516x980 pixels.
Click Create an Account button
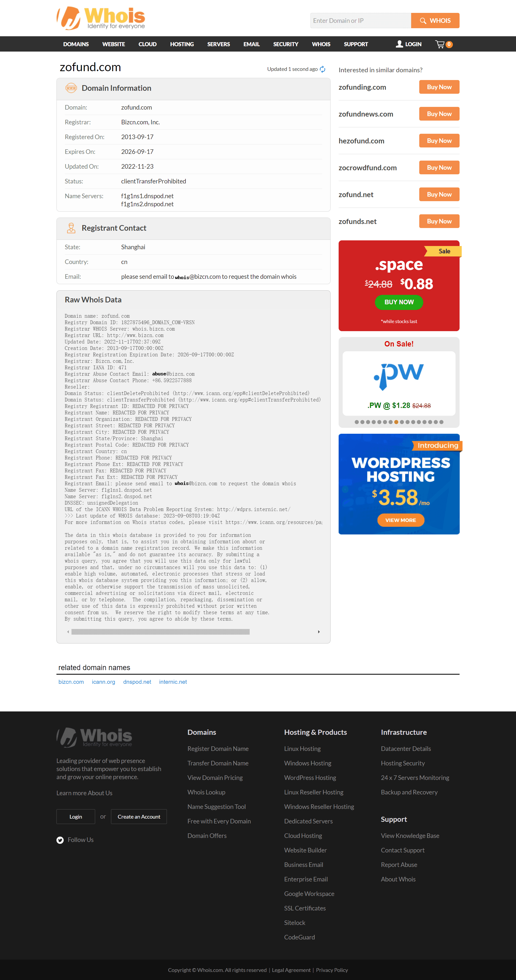(139, 816)
